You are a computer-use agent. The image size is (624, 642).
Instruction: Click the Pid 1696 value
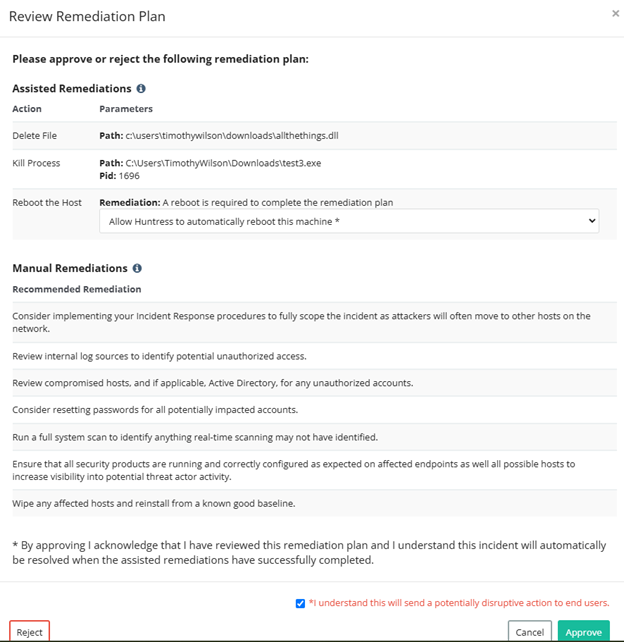point(130,175)
